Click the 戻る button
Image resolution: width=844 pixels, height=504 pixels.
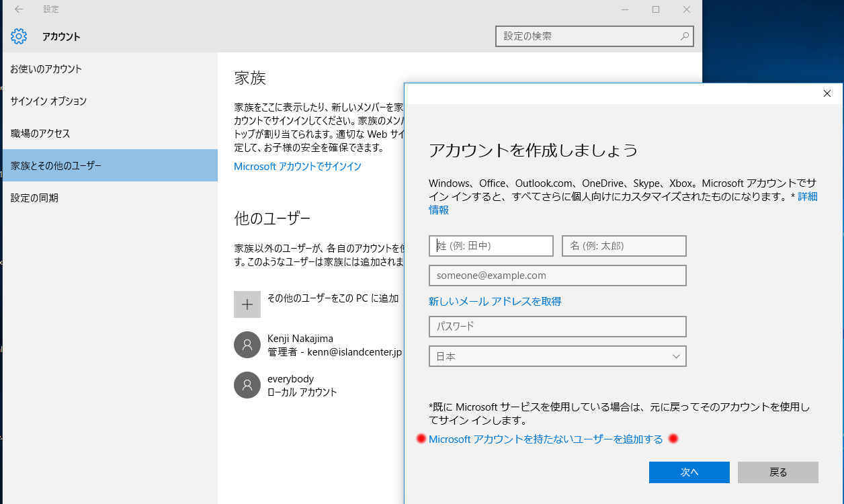click(x=778, y=472)
